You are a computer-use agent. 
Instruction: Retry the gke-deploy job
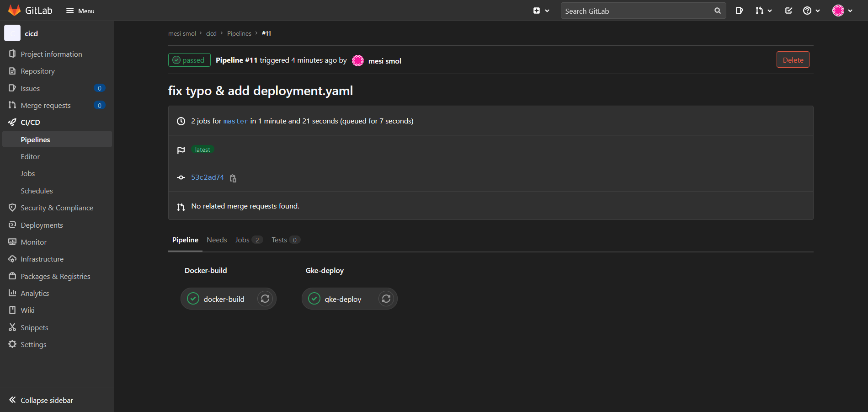[x=386, y=299]
